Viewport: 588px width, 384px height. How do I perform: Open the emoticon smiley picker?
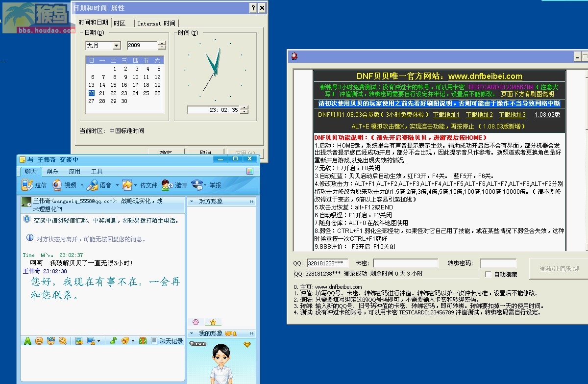(x=39, y=341)
